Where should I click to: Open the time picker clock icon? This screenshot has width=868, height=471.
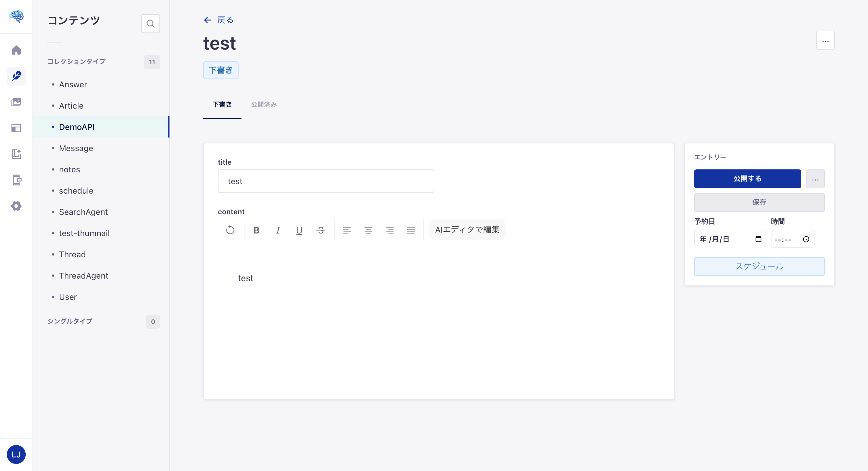point(806,239)
